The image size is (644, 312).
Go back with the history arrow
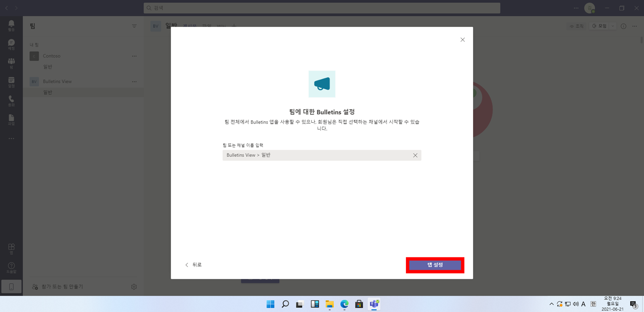coord(6,8)
